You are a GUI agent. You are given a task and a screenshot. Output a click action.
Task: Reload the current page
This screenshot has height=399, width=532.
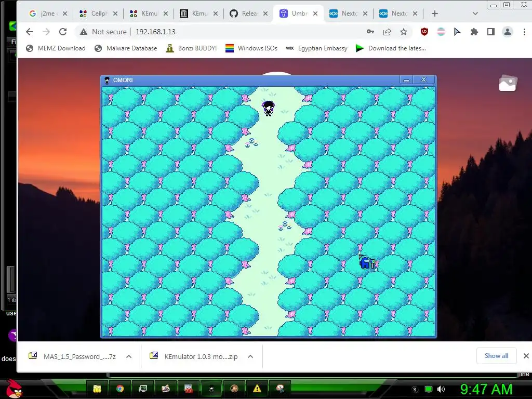point(63,32)
